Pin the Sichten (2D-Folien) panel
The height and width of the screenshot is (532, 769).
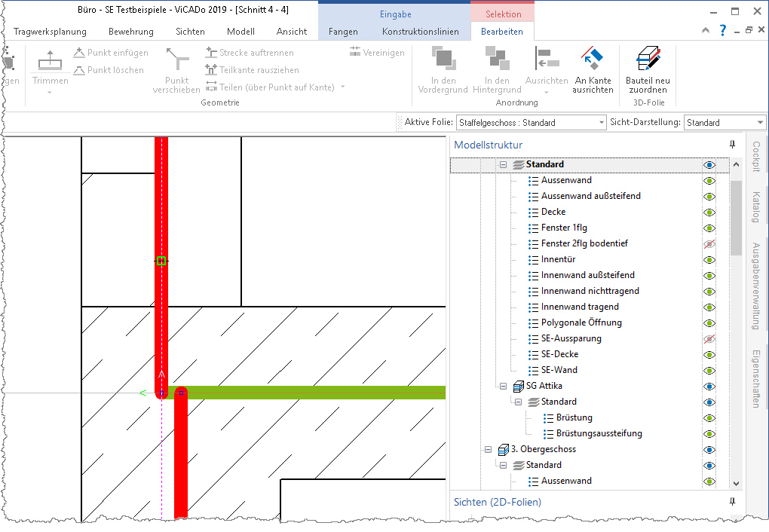(732, 501)
